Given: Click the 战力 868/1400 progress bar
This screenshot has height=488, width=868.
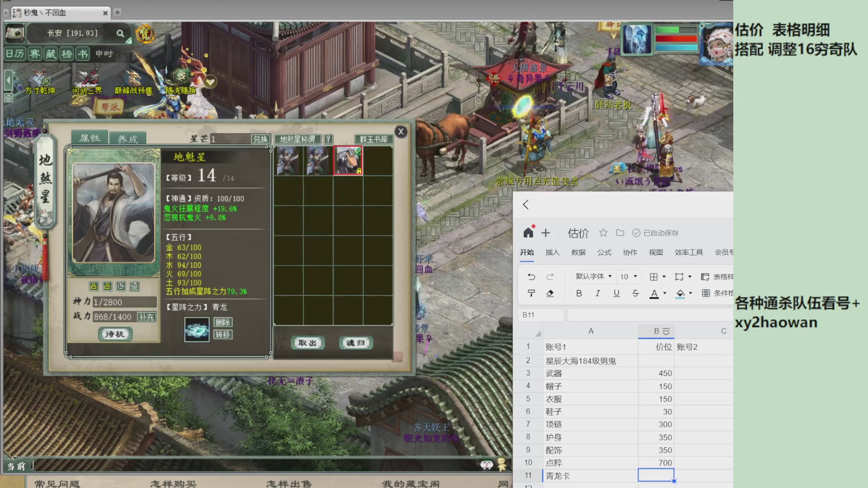Looking at the screenshot, I should pyautogui.click(x=114, y=317).
